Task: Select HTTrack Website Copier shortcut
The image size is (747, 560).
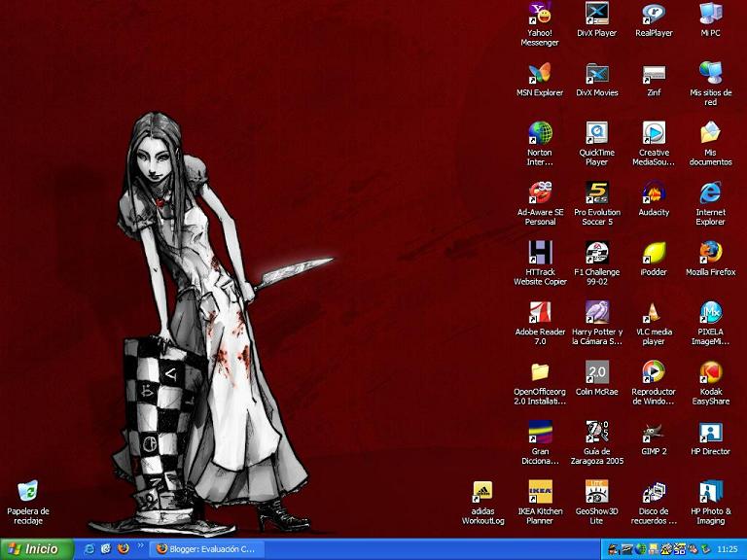Action: [540, 253]
